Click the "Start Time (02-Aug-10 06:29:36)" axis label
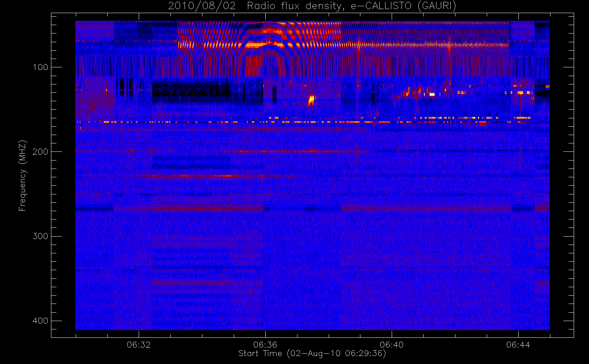This screenshot has height=364, width=589. click(x=312, y=353)
